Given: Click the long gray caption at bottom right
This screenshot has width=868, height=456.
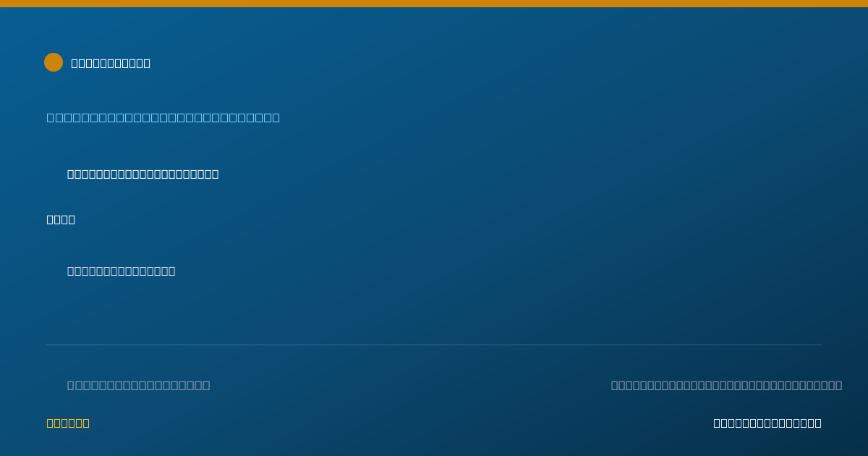Looking at the screenshot, I should pos(727,385).
